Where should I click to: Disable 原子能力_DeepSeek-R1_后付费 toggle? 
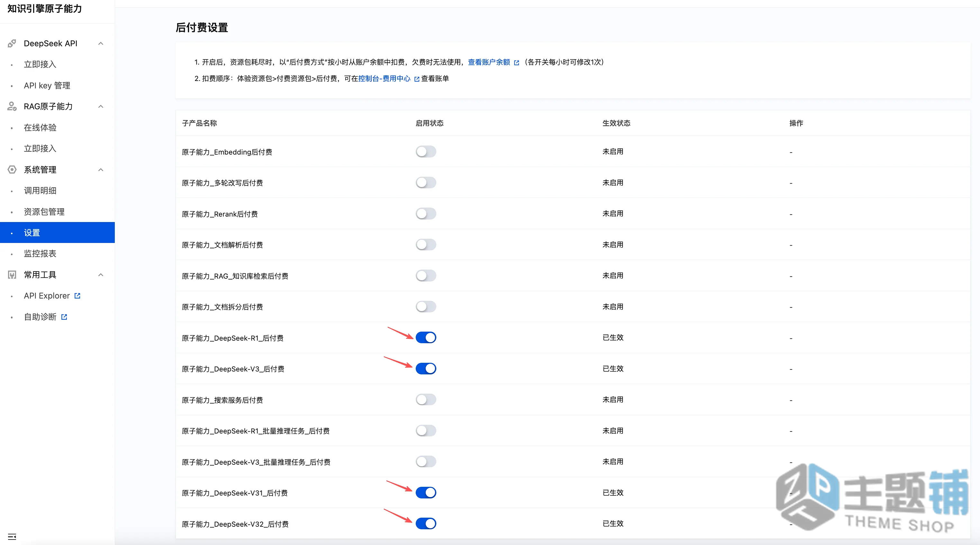[426, 338]
